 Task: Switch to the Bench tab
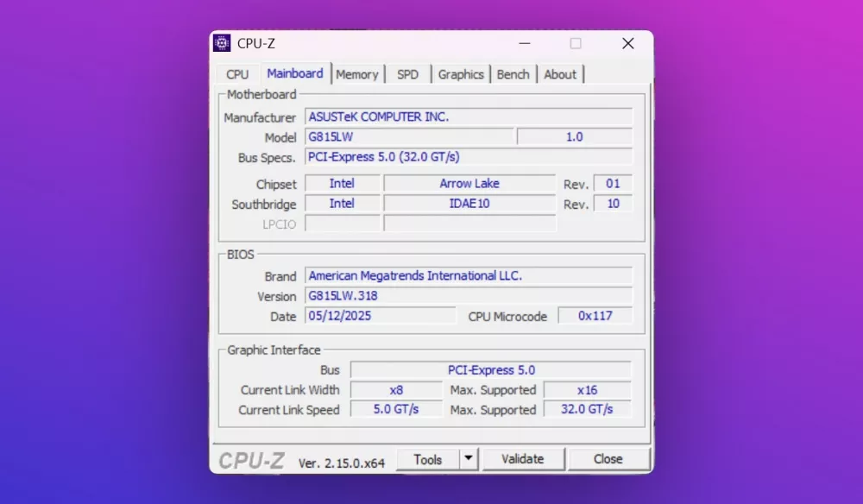513,74
